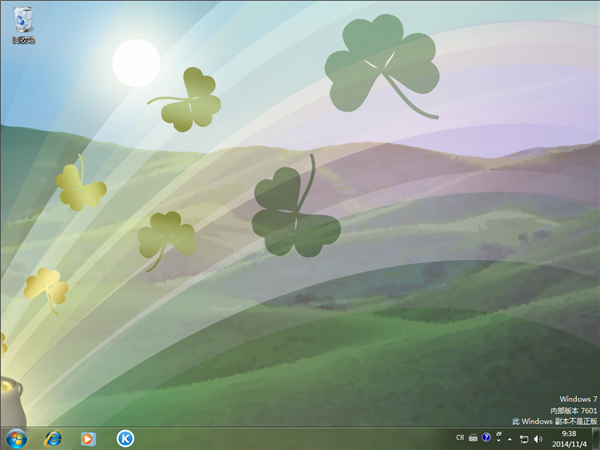This screenshot has width=600, height=450.
Task: Launch the blue K music app icon
Action: [x=125, y=438]
